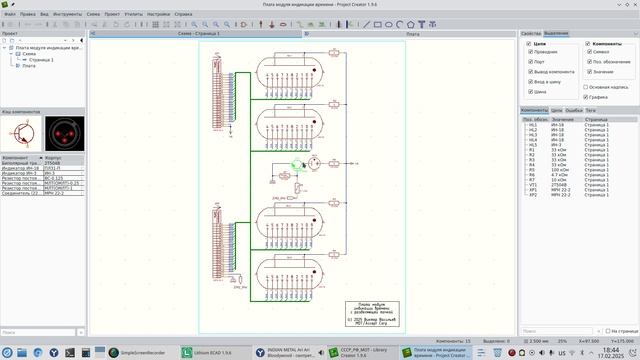Toggle the Вход в шину checkbox
The width and height of the screenshot is (640, 360).
pyautogui.click(x=531, y=82)
